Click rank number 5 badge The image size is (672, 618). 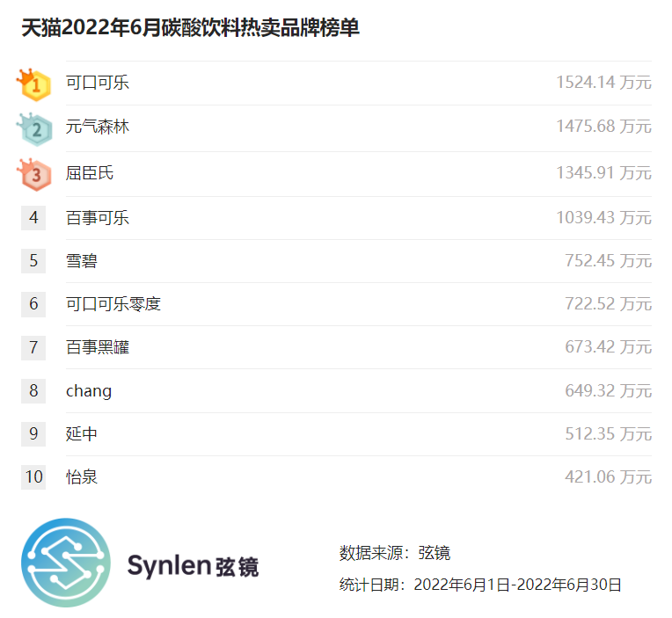[33, 261]
